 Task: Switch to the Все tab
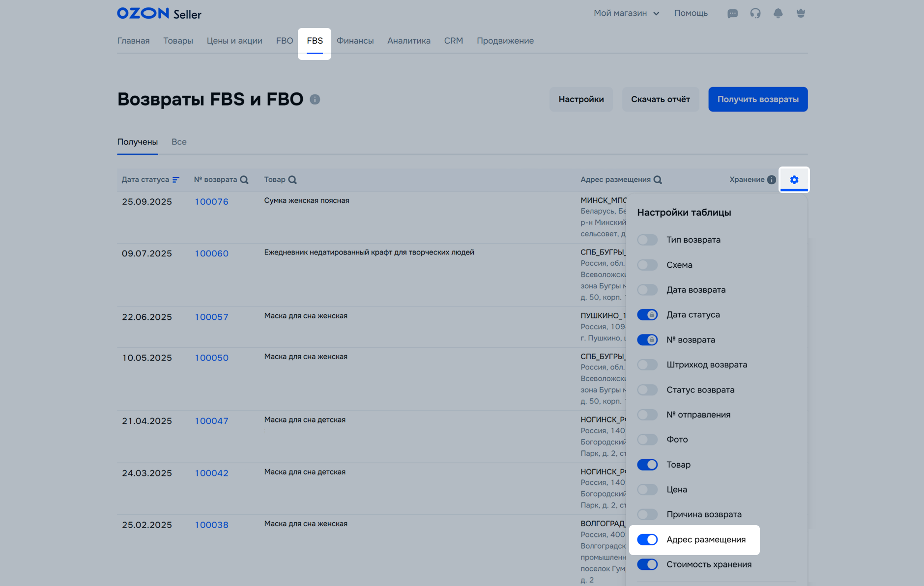point(179,142)
